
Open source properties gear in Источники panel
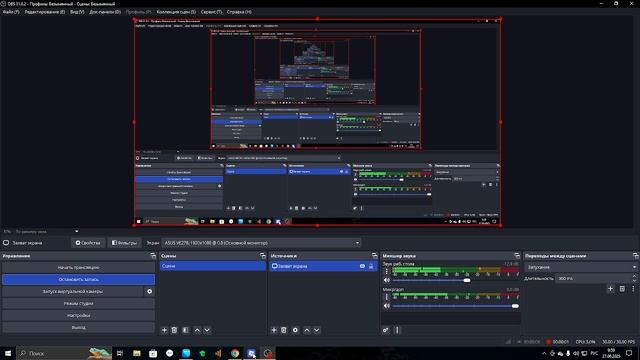(x=295, y=330)
